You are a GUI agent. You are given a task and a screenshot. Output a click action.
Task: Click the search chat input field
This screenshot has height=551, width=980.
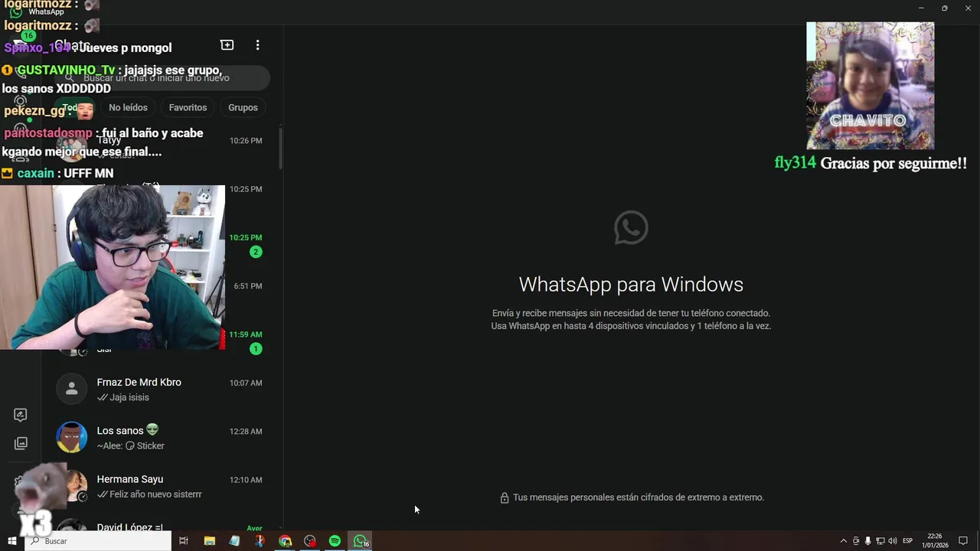[162, 78]
